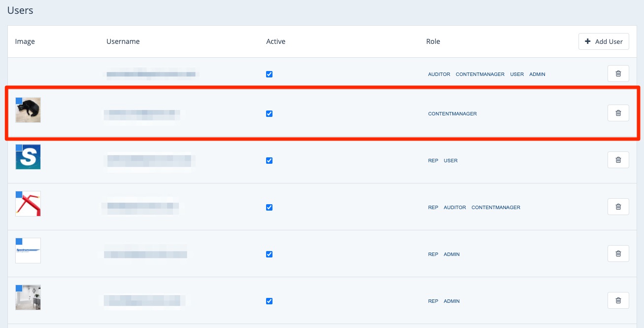The height and width of the screenshot is (328, 644).
Task: Open the black cat profile image
Action: [x=29, y=111]
